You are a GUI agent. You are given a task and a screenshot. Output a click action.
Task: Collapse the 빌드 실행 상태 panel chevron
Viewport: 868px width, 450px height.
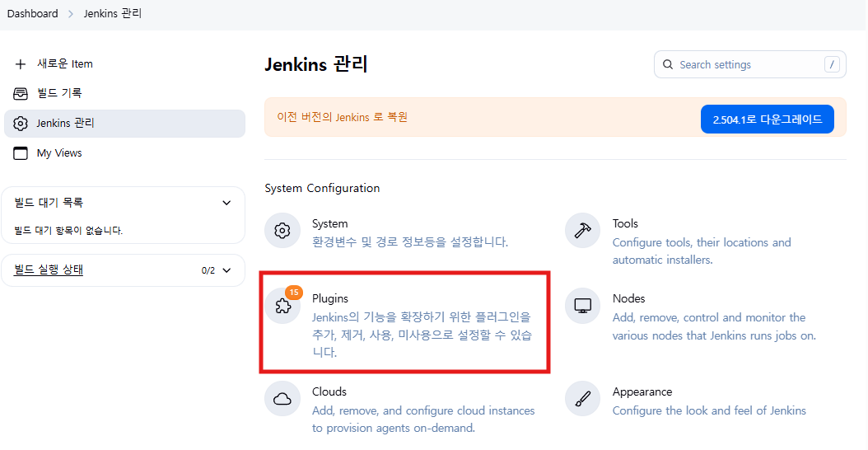pos(226,270)
